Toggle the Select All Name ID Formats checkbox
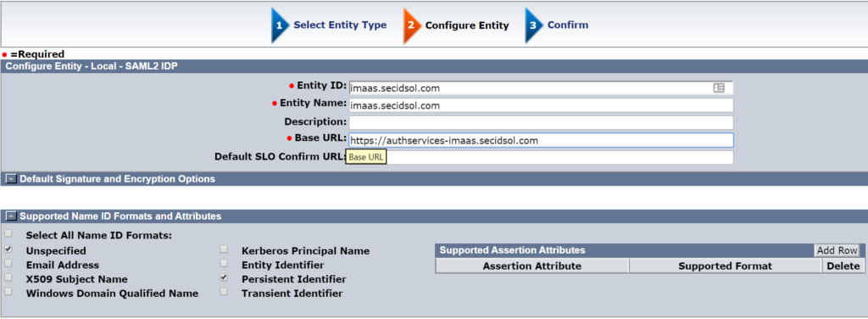Image resolution: width=868 pixels, height=319 pixels. coord(8,234)
